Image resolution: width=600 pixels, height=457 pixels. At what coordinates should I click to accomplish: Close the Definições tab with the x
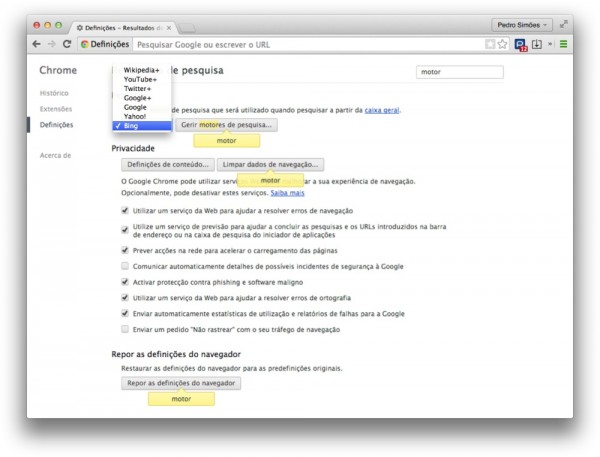click(x=169, y=28)
